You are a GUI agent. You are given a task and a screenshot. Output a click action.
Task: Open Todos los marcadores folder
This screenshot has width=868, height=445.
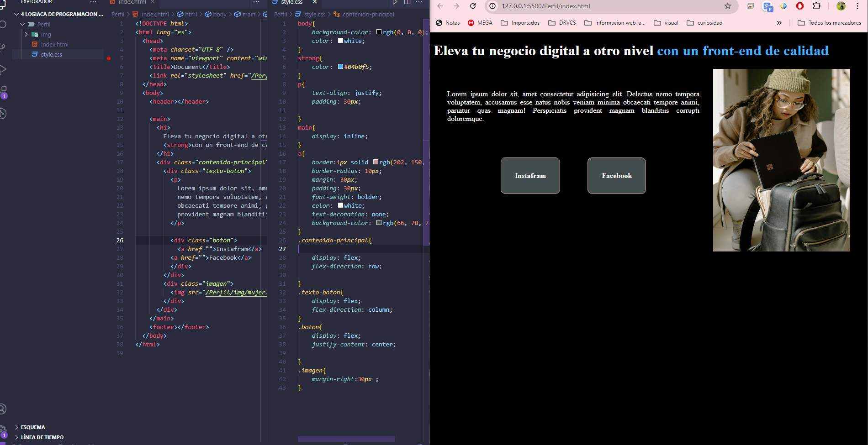(x=829, y=23)
